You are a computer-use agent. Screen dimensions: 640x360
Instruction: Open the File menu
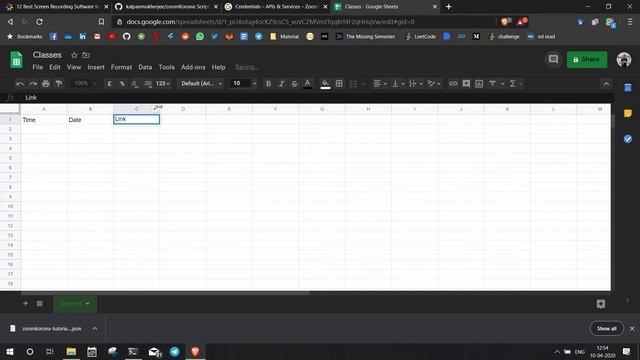(x=38, y=67)
